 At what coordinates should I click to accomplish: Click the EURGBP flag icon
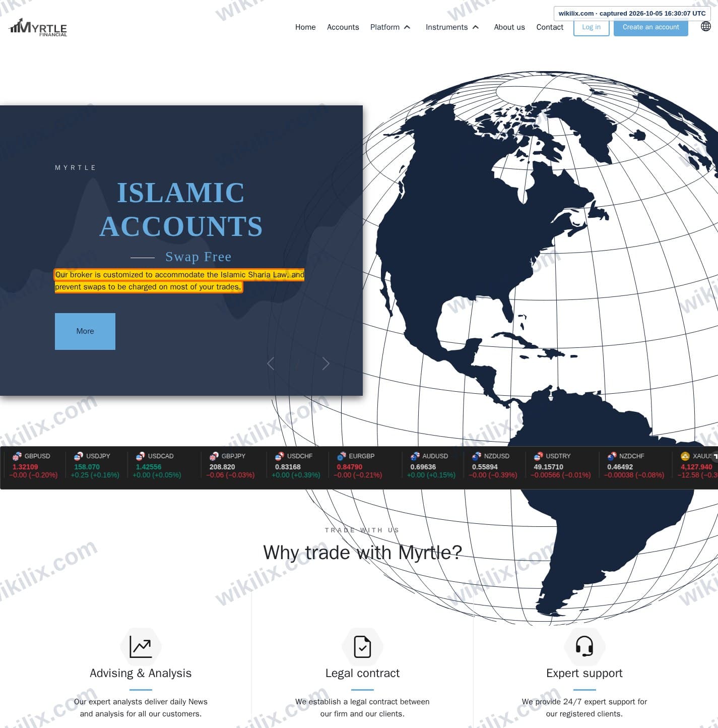(x=341, y=456)
